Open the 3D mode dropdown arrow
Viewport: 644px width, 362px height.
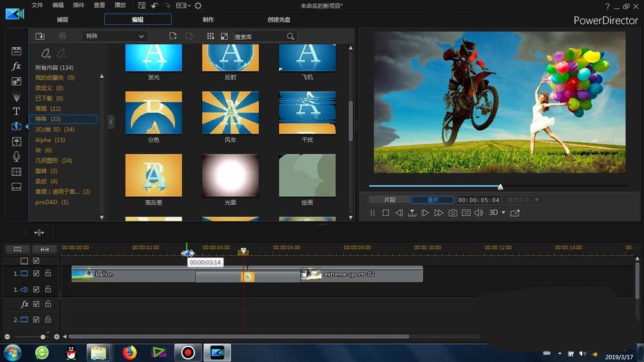pos(504,213)
